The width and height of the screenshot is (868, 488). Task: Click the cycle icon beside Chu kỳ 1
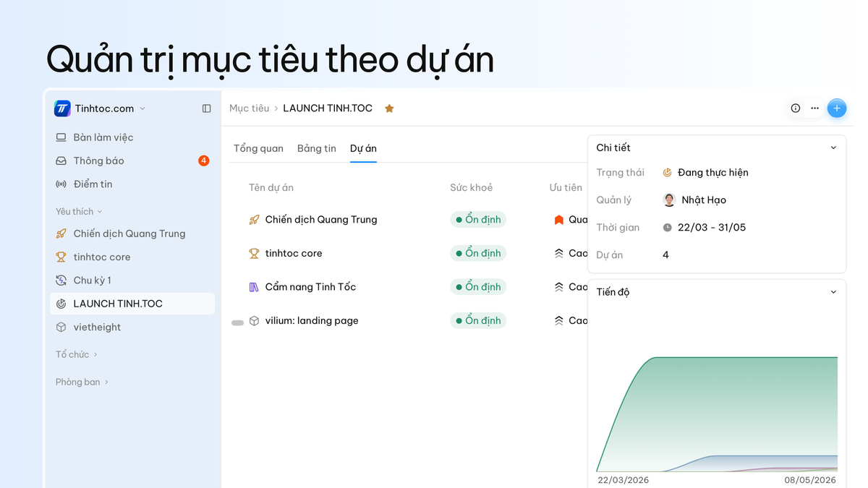point(61,281)
